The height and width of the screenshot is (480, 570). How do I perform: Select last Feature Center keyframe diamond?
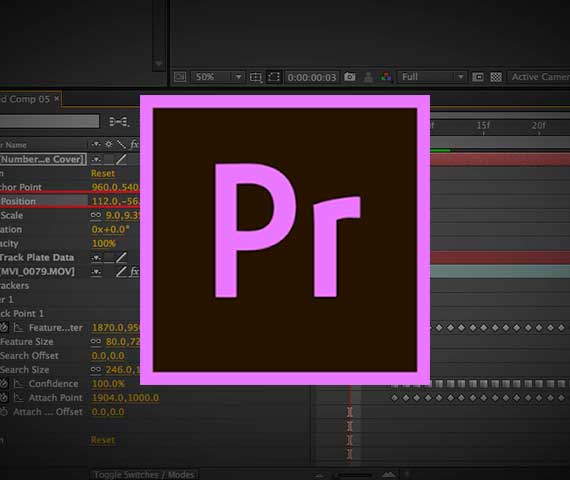coord(562,328)
